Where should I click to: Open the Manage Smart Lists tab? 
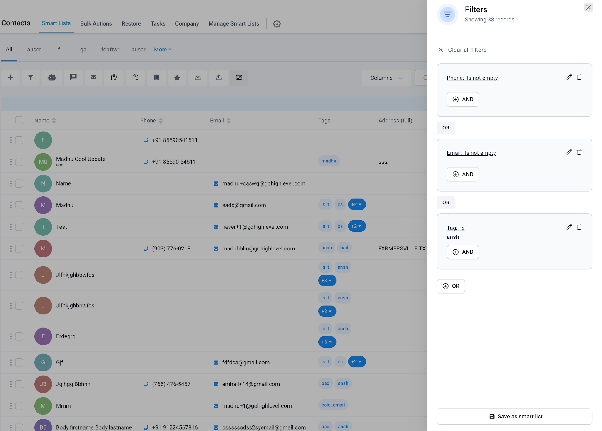coord(233,23)
